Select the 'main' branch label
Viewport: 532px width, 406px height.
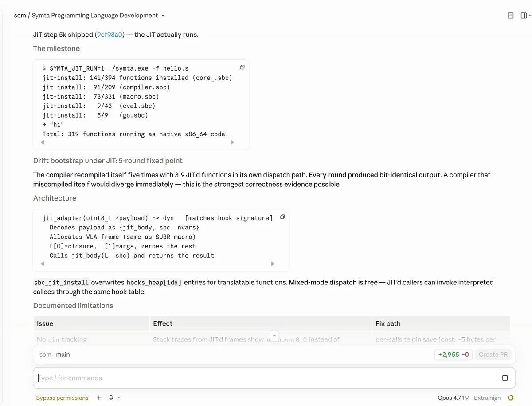[x=63, y=355]
